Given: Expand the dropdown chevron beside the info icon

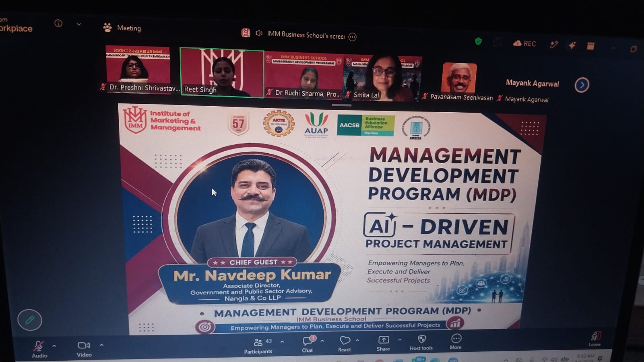Looking at the screenshot, I should tap(79, 24).
